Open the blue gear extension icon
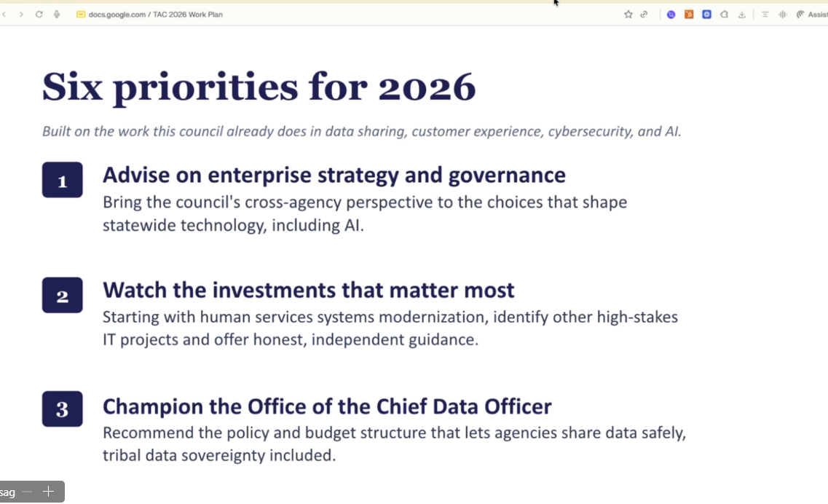The width and height of the screenshot is (828, 504). [x=706, y=15]
